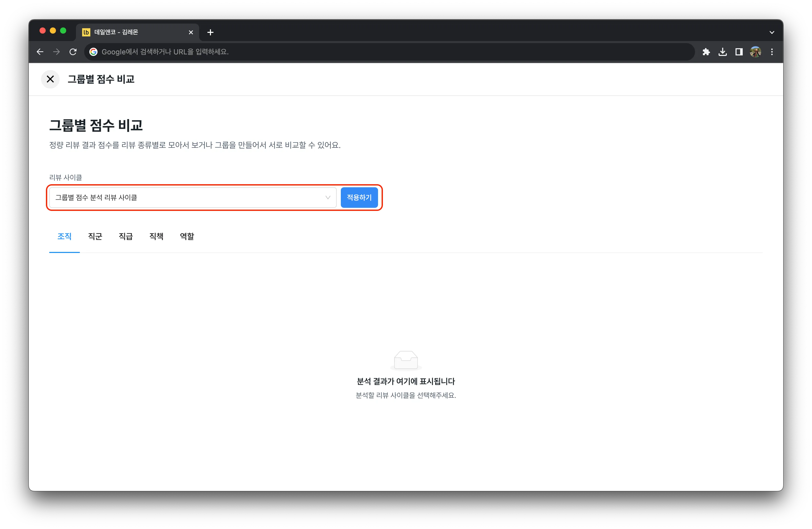
Task: Reload the page with refresh icon
Action: tap(73, 52)
